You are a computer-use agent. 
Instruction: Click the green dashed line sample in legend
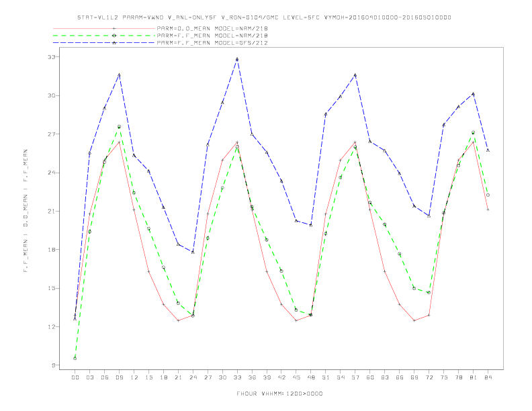point(104,36)
